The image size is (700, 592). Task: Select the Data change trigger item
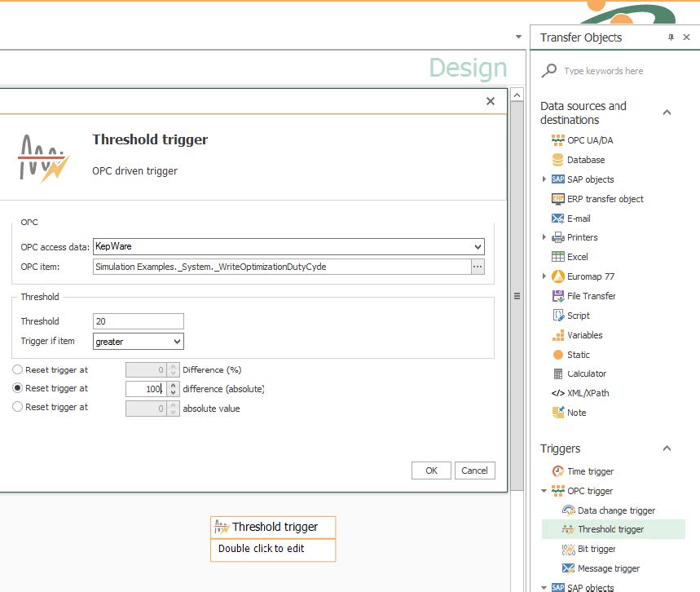(x=615, y=510)
